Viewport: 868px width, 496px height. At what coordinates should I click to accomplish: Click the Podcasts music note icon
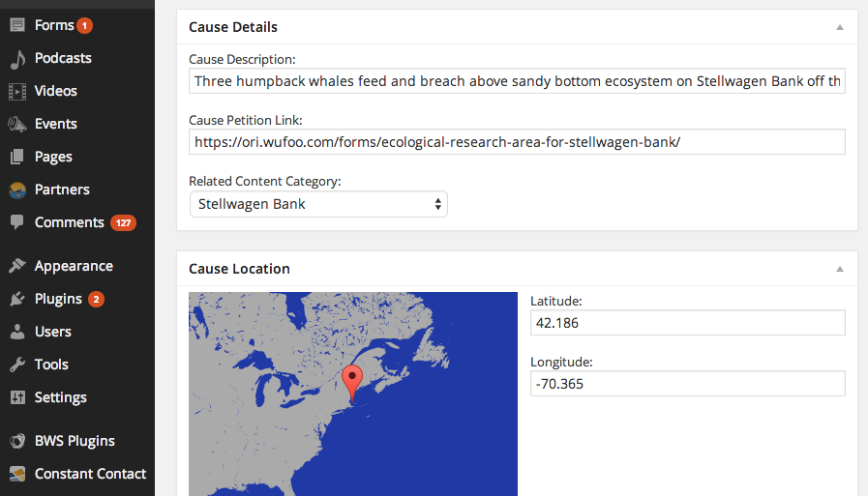tap(17, 59)
